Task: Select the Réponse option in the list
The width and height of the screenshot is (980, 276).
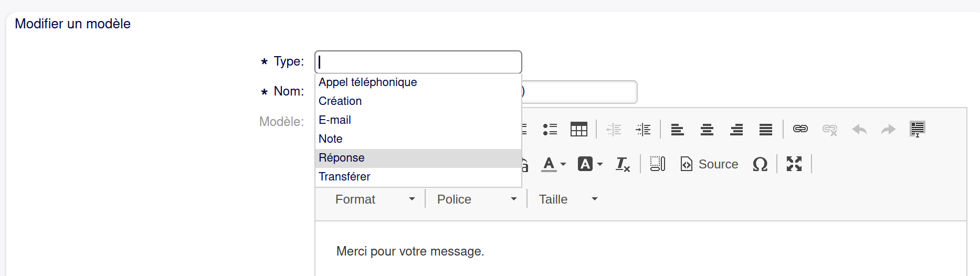Action: tap(342, 158)
